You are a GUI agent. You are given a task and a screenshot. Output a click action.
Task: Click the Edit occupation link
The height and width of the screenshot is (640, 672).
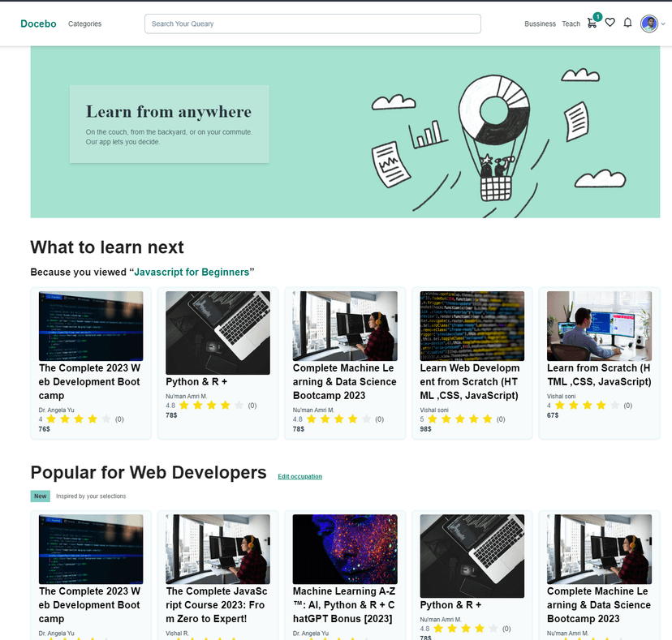(x=299, y=477)
